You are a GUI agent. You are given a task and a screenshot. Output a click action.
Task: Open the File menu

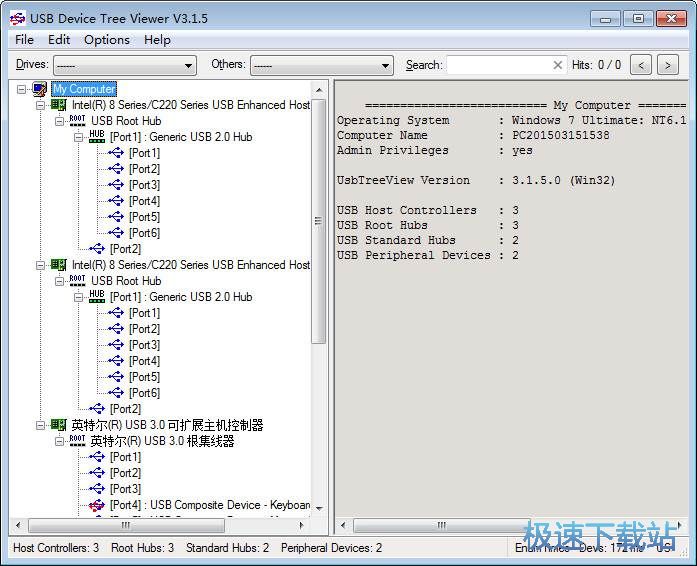[24, 40]
